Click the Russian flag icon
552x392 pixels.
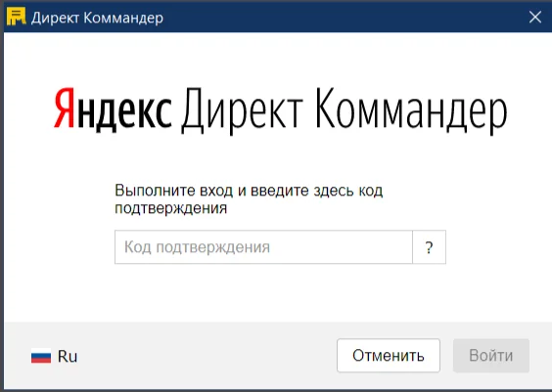point(41,356)
